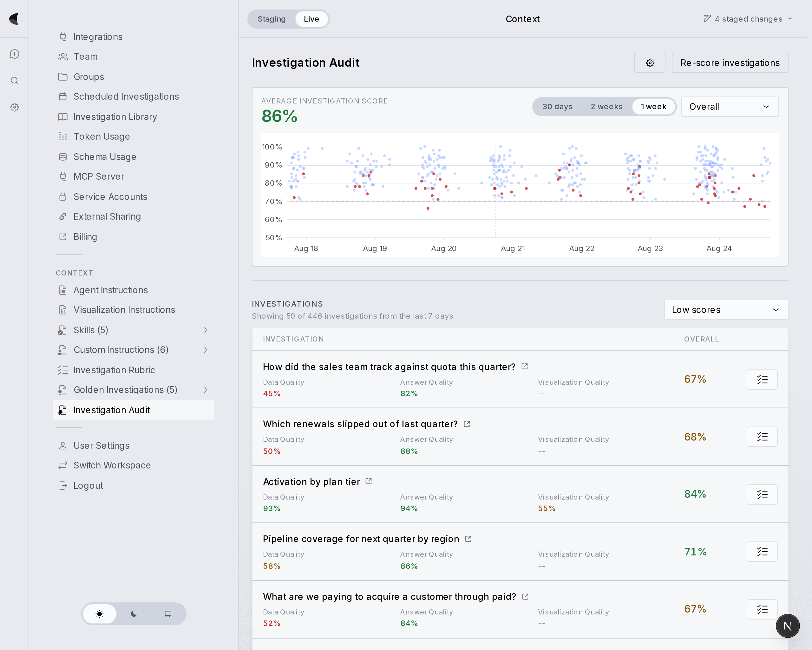This screenshot has width=812, height=650.
Task: Open the 4 staged changes menu
Action: 748,19
